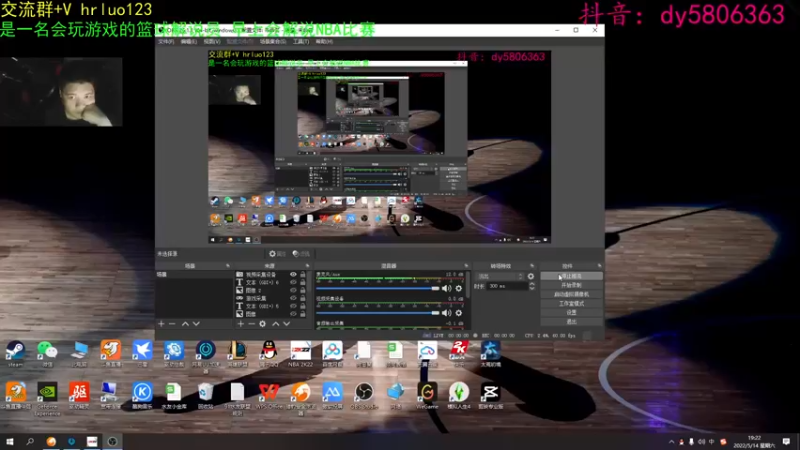Image resolution: width=800 pixels, height=450 pixels.
Task: Open the 工具(T) menu
Action: point(301,41)
